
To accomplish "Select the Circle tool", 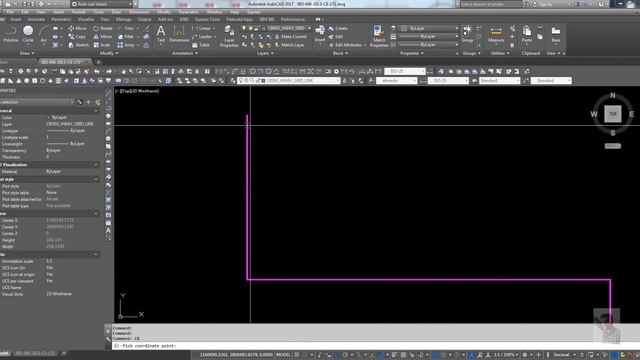I will click(x=28, y=34).
